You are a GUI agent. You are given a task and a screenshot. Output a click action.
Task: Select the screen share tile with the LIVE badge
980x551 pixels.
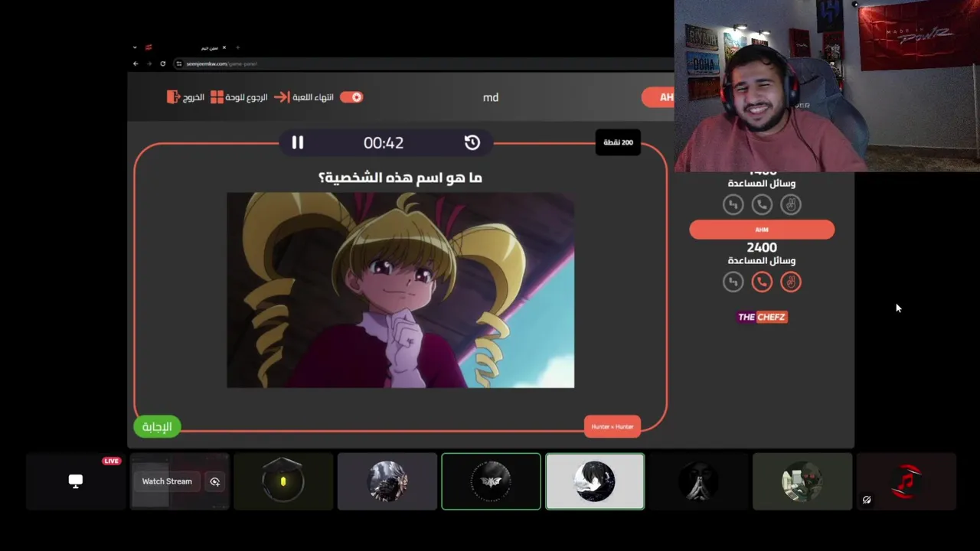coord(76,481)
